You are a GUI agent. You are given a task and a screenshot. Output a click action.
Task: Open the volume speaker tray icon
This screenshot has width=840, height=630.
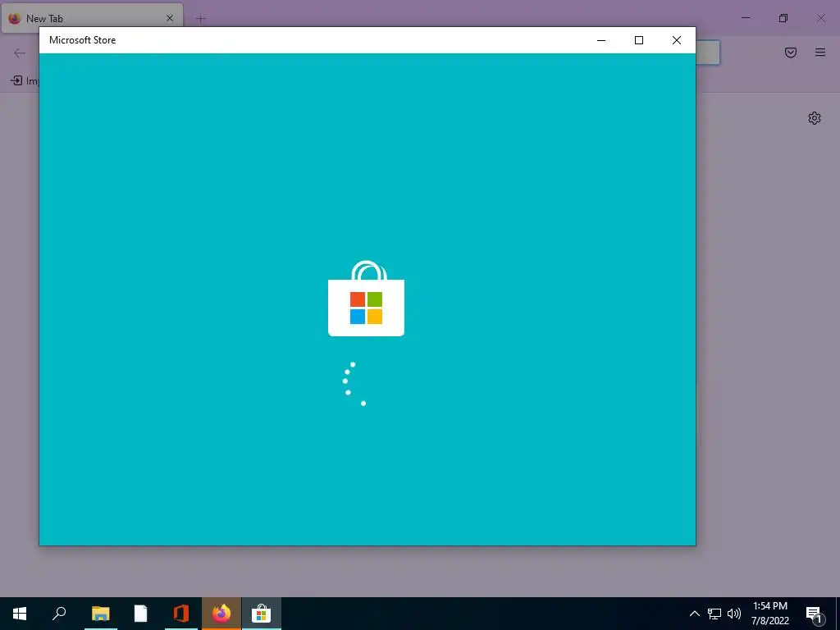[734, 614]
